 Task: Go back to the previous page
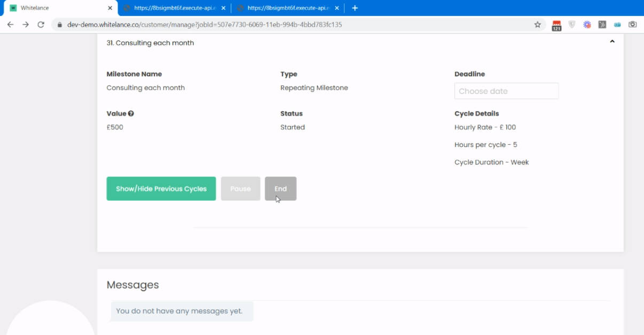(10, 25)
